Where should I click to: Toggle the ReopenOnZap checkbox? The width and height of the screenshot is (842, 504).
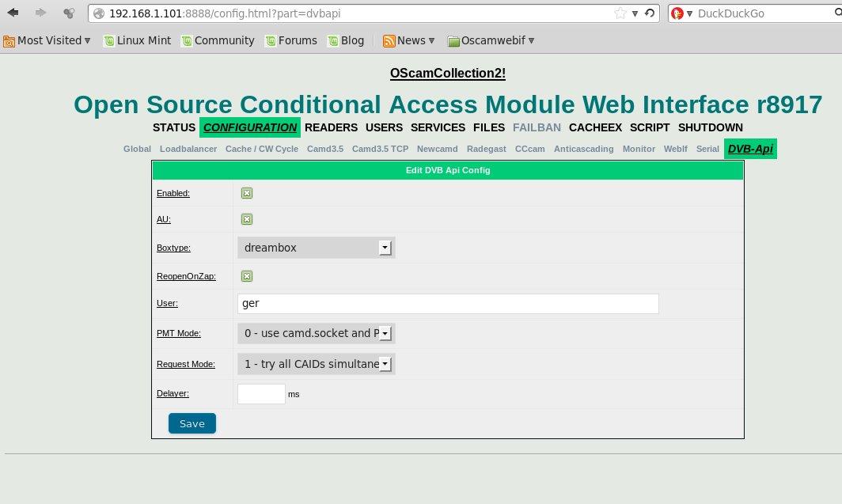[246, 276]
